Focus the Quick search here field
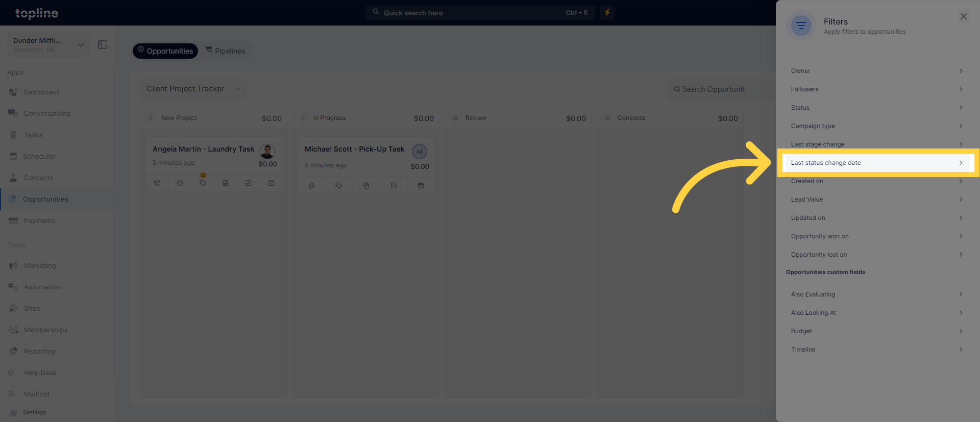Screen dimensions: 980x422 pyautogui.click(x=480, y=13)
